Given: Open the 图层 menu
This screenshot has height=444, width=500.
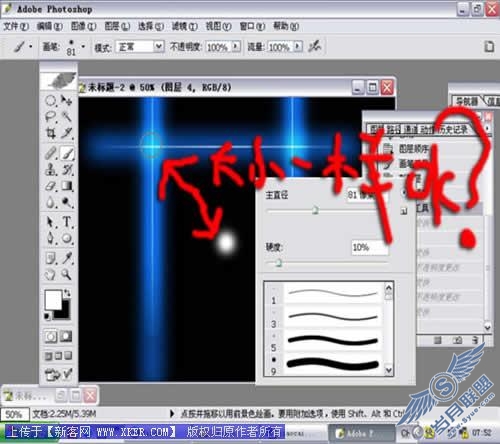Looking at the screenshot, I should coord(117,26).
